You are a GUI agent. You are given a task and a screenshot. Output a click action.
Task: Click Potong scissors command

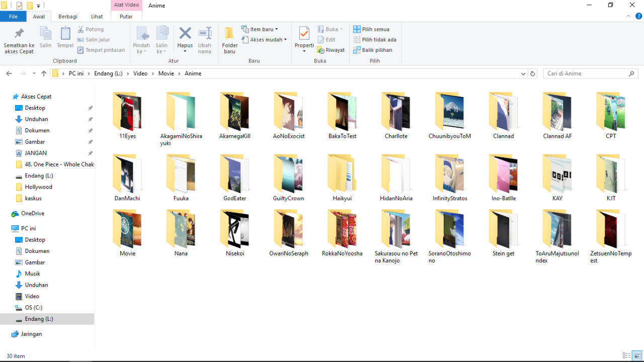click(x=91, y=29)
